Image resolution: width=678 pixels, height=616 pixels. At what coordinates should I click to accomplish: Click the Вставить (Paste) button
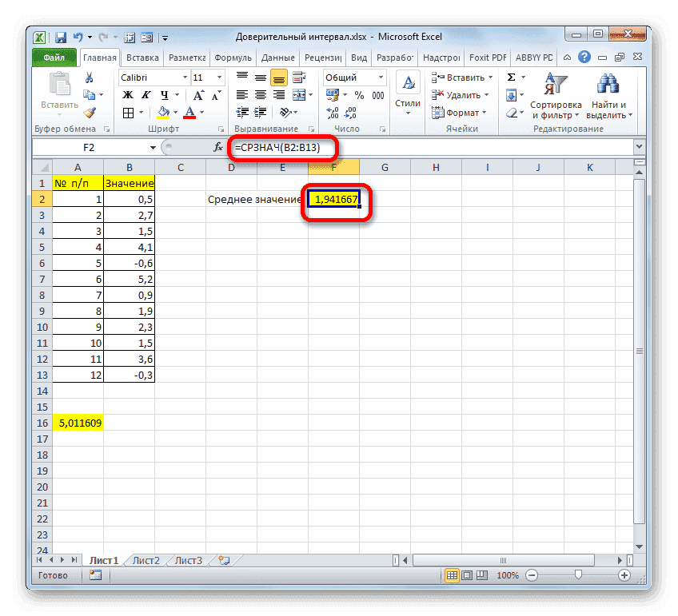click(x=61, y=89)
